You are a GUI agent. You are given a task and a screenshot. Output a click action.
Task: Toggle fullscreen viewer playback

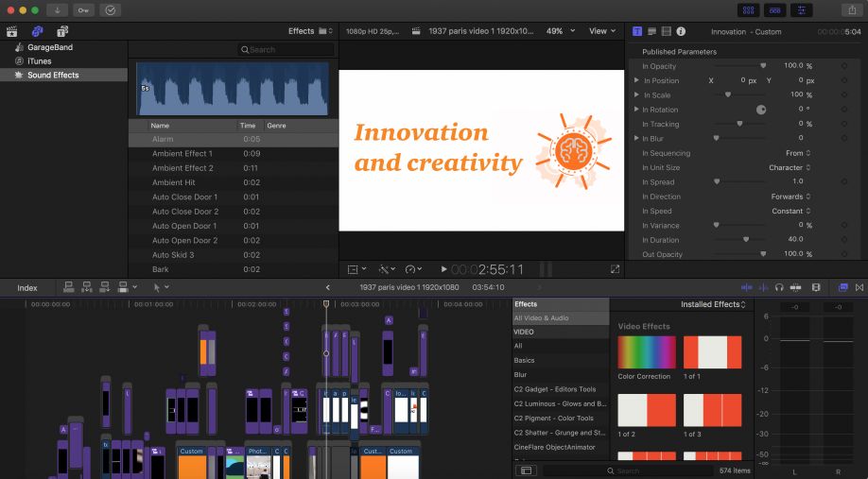coord(615,269)
